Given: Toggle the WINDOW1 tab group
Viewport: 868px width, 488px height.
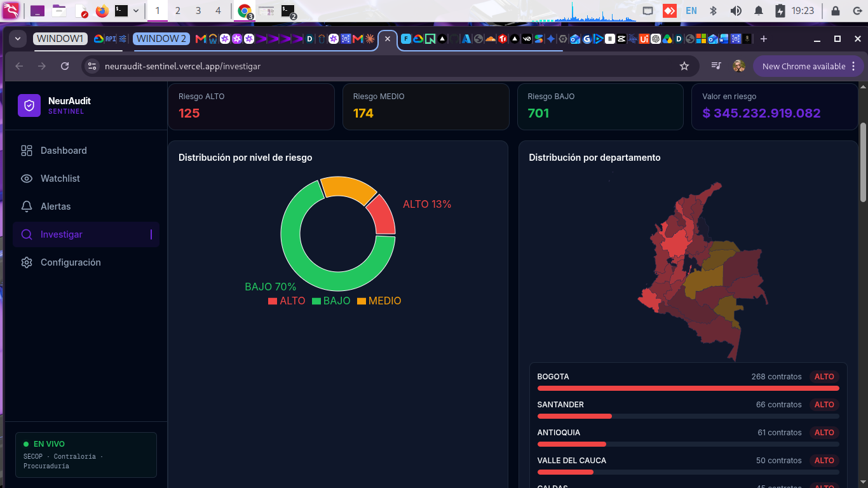Looking at the screenshot, I should point(60,39).
